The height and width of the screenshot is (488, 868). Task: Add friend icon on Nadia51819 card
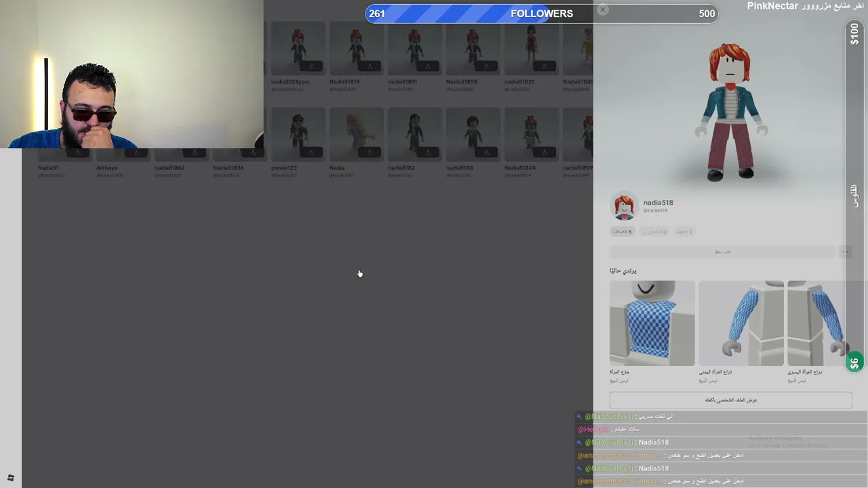[370, 66]
